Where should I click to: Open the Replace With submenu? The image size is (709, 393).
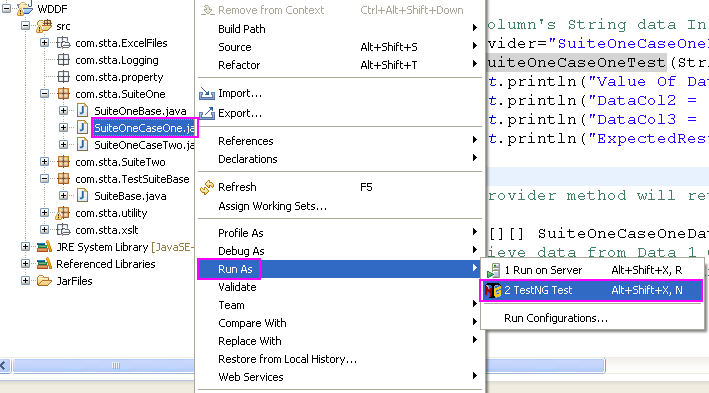click(x=340, y=341)
